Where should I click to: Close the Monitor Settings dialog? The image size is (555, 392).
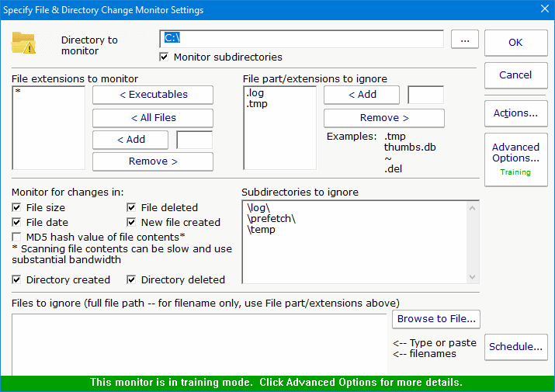pyautogui.click(x=545, y=9)
